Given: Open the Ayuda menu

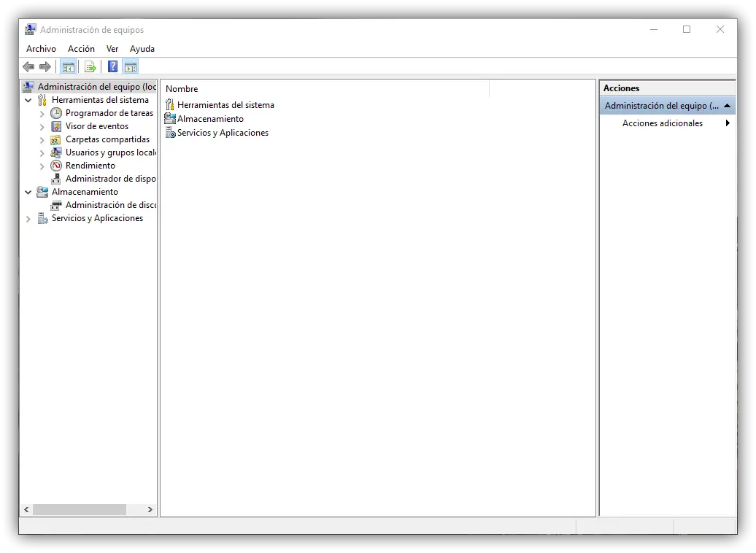Looking at the screenshot, I should 142,49.
